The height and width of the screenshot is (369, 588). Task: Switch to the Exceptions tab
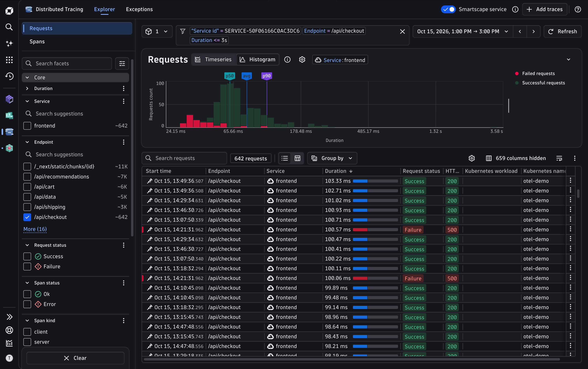(139, 9)
